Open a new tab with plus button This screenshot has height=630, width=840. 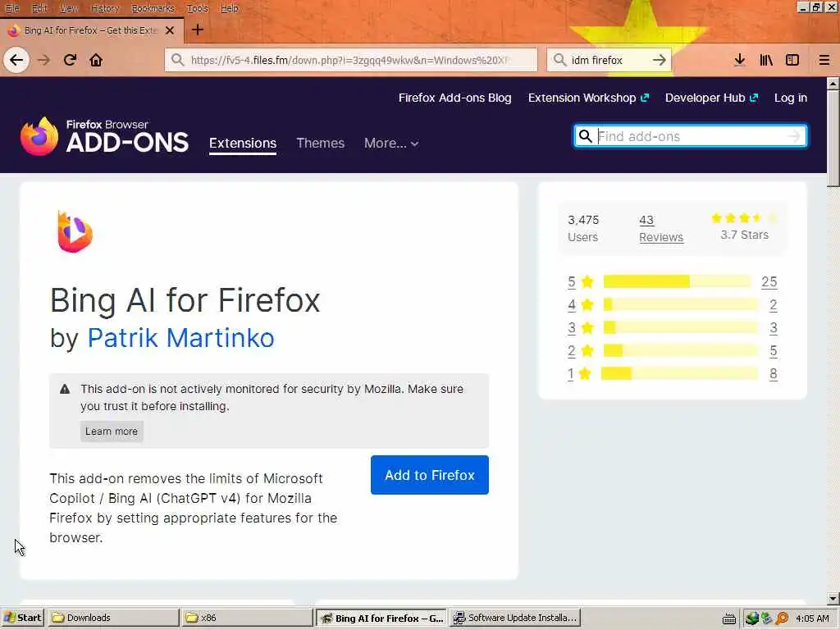pyautogui.click(x=198, y=30)
